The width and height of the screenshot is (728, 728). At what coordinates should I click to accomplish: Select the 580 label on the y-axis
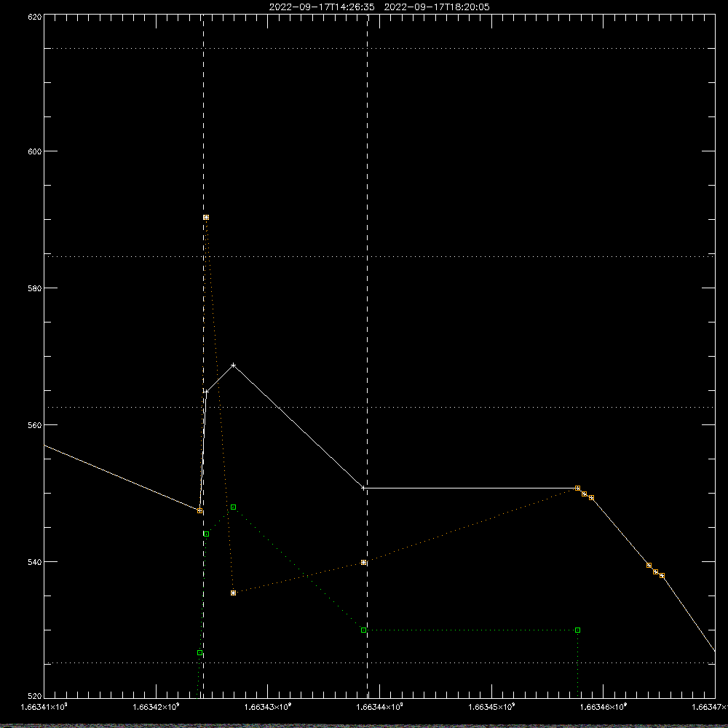(x=35, y=288)
